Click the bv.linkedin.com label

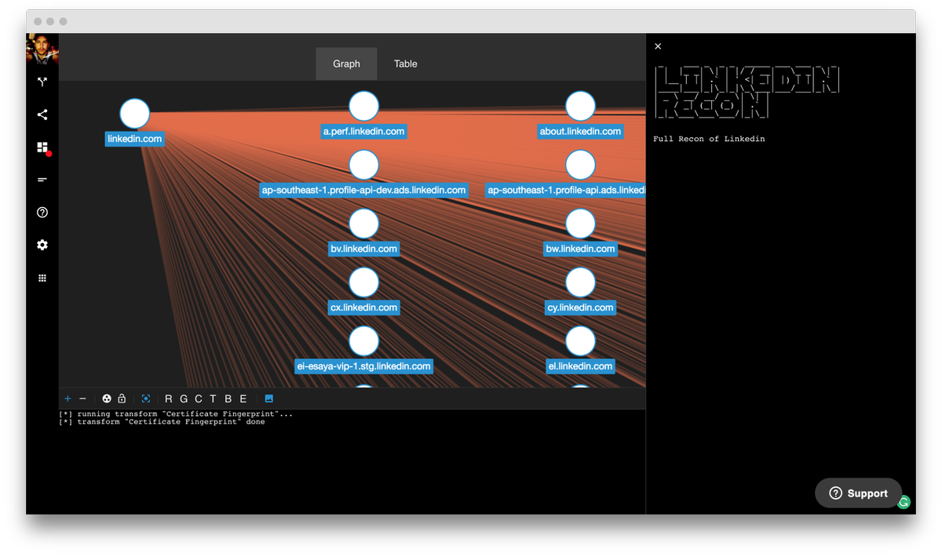364,249
